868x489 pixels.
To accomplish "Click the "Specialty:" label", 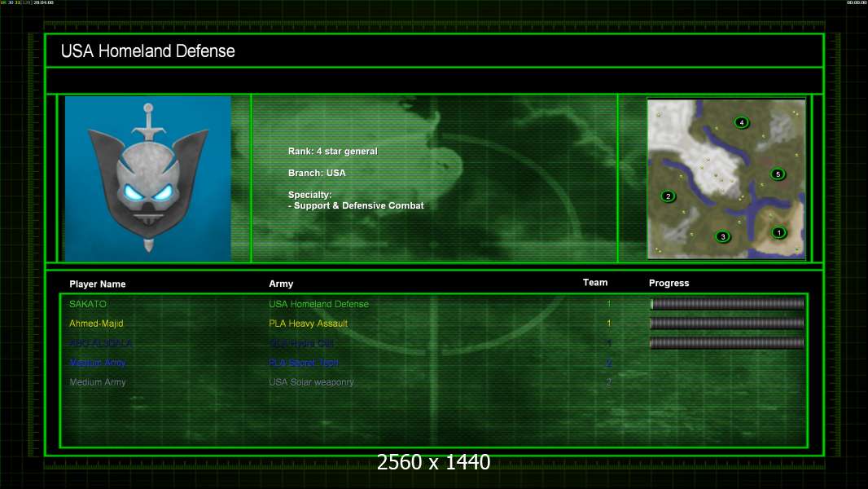I will (x=309, y=195).
